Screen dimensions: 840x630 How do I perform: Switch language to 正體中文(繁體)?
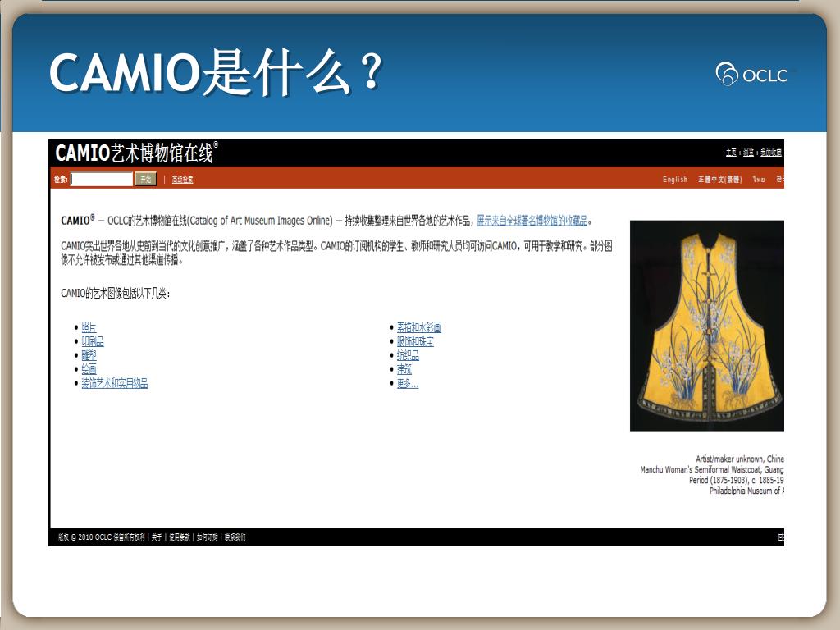pyautogui.click(x=720, y=180)
